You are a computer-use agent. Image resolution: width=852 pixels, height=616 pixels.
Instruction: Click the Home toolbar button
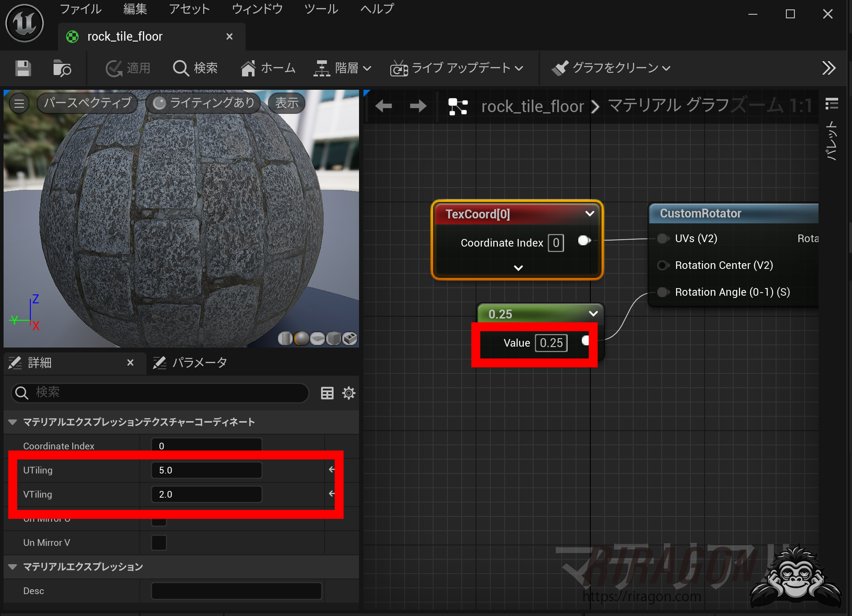pos(268,68)
